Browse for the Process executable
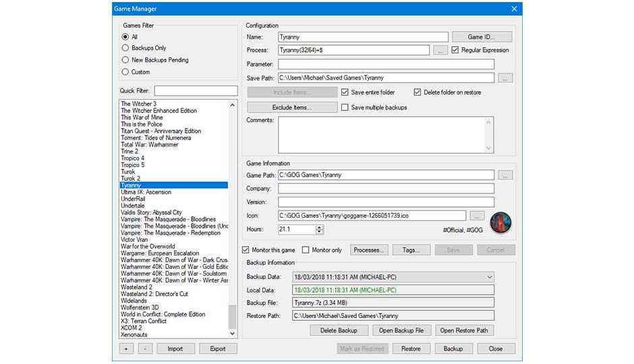The height and width of the screenshot is (364, 634). [440, 50]
